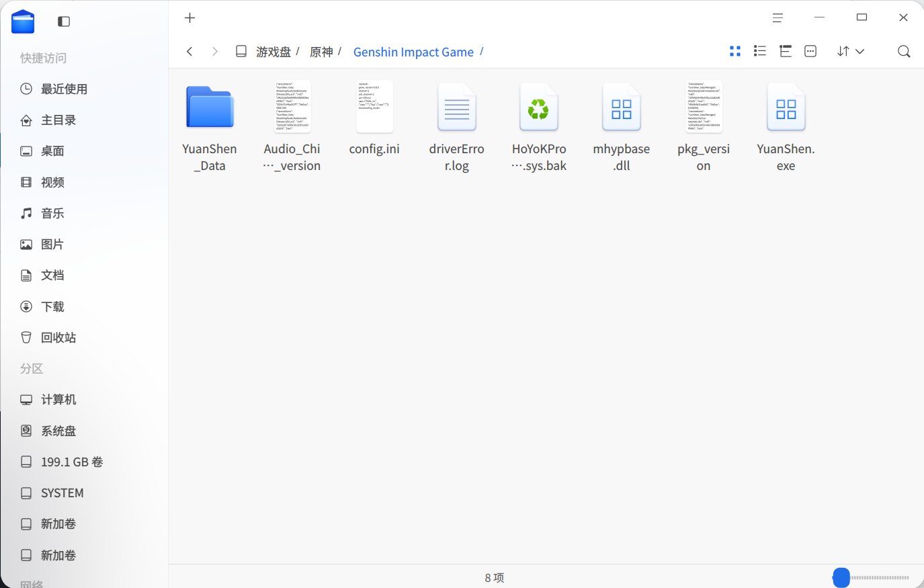Screen dimensions: 924x588
Task: Select the mhypbase.dll file
Action: coord(622,128)
